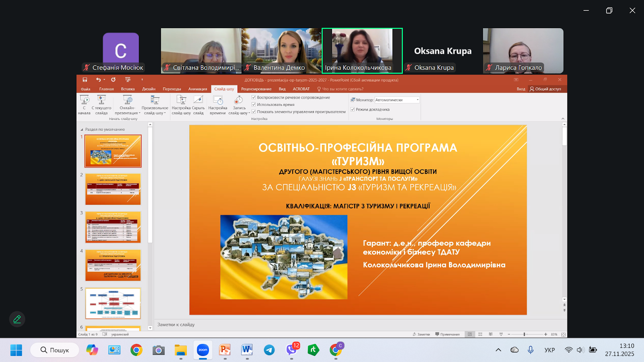The height and width of the screenshot is (362, 644).
Task: Switch to the Анимация tab
Action: pyautogui.click(x=198, y=89)
